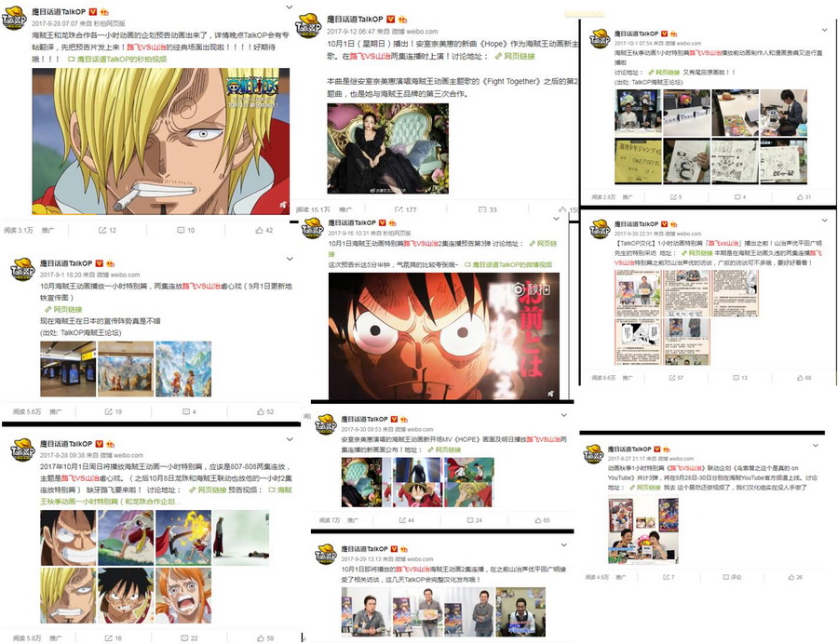Play the angry Luffy preview video

444,336
